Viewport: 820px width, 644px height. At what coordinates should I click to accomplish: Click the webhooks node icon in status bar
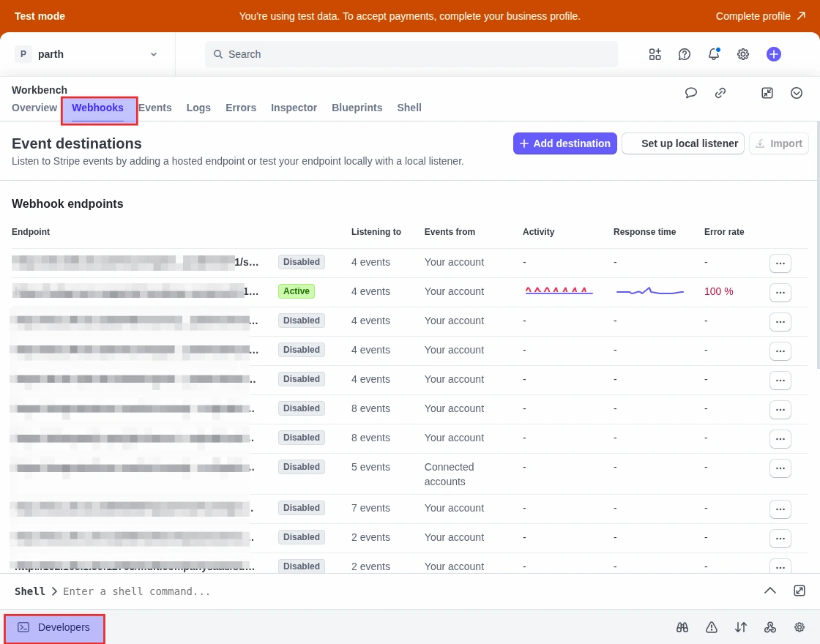(770, 627)
